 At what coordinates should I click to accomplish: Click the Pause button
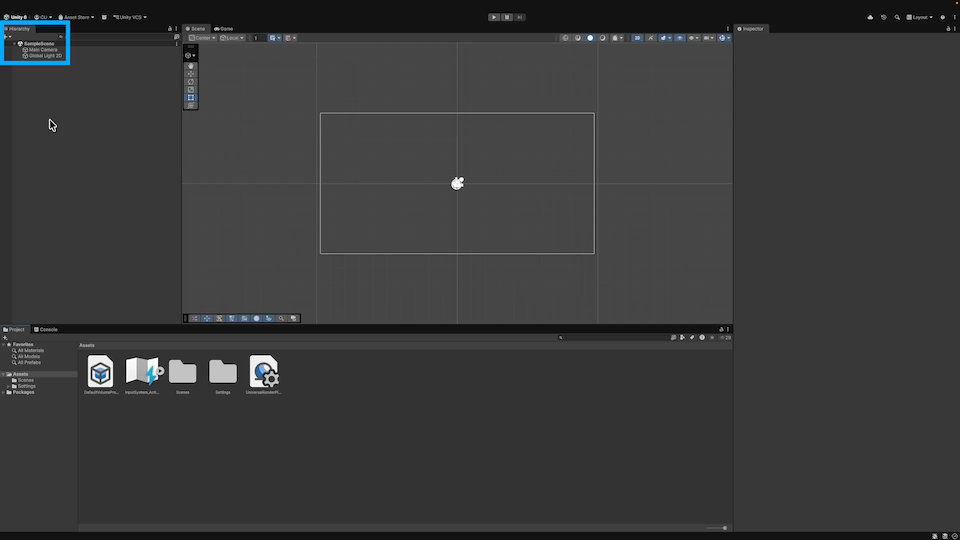[x=507, y=17]
